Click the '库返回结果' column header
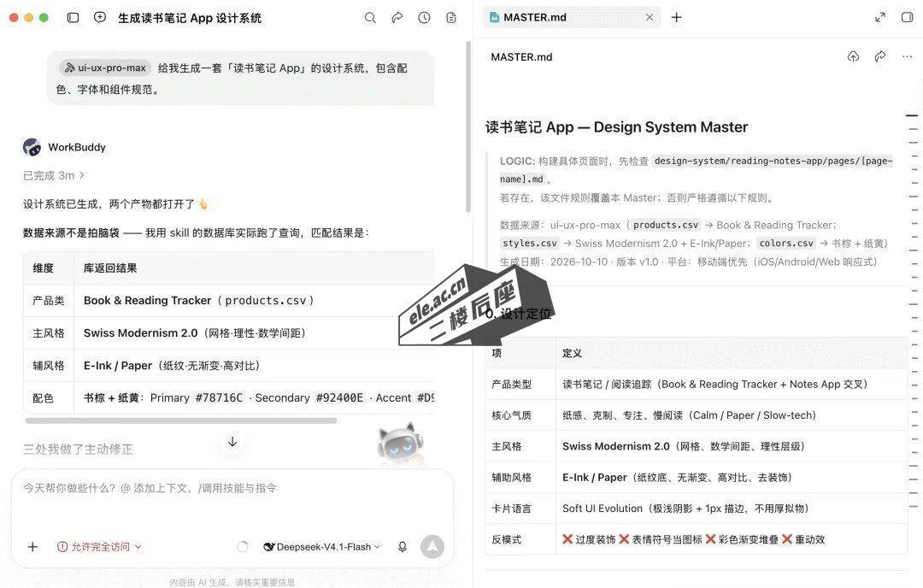The height and width of the screenshot is (588, 923). tap(110, 268)
